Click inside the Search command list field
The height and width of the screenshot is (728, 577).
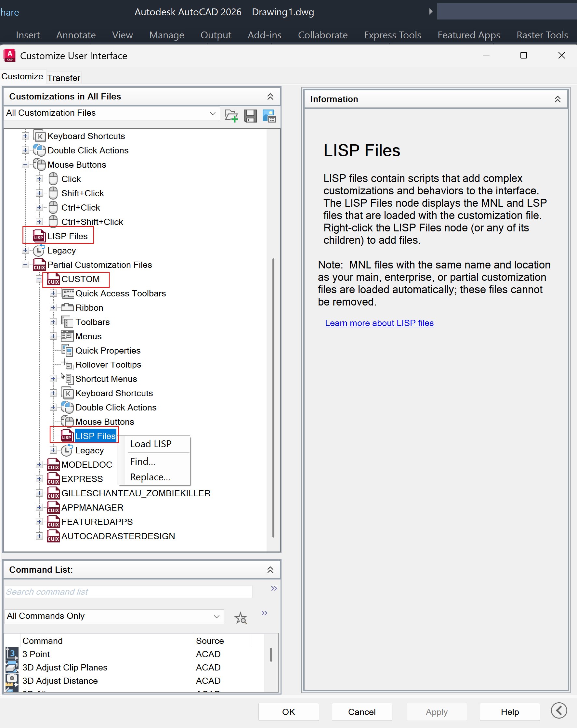coord(128,591)
